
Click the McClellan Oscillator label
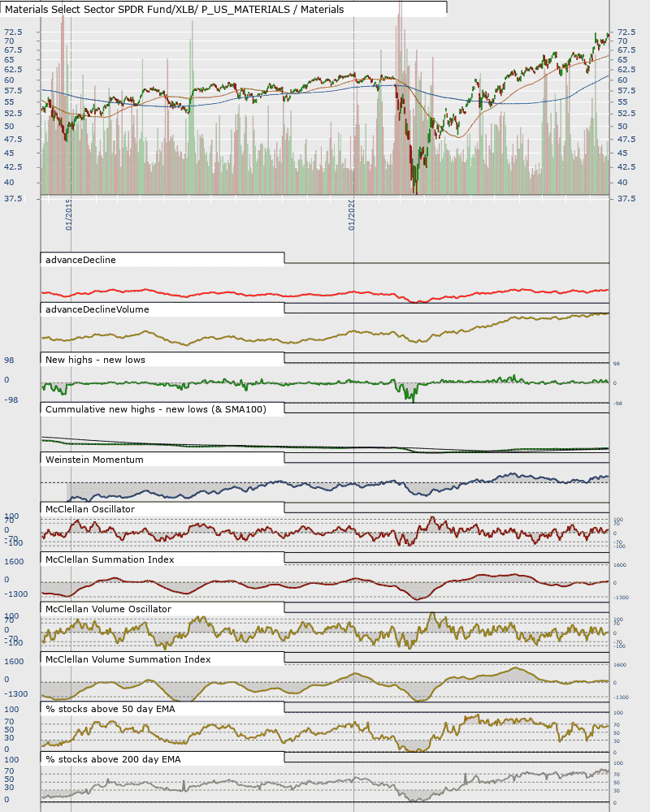(90, 510)
